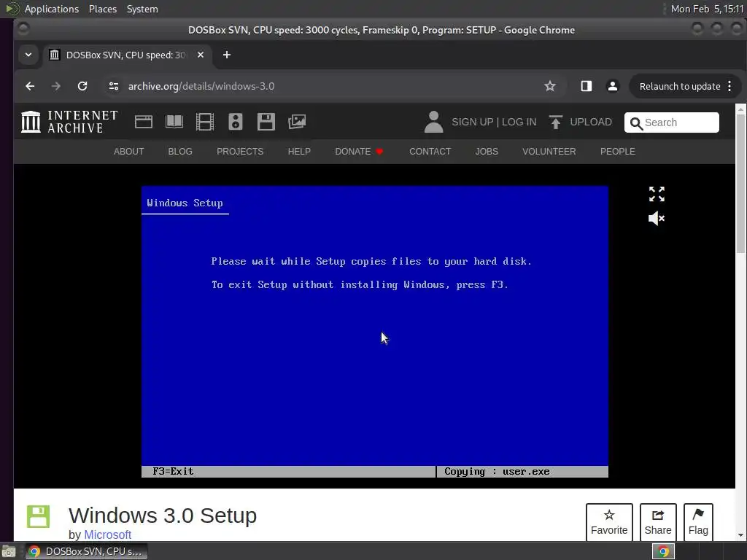The width and height of the screenshot is (747, 560).
Task: Open the System menu
Action: [142, 9]
